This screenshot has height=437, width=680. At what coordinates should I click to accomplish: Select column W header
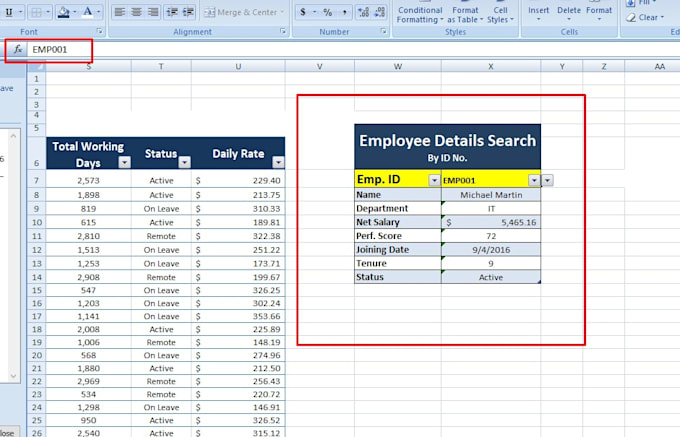point(398,66)
